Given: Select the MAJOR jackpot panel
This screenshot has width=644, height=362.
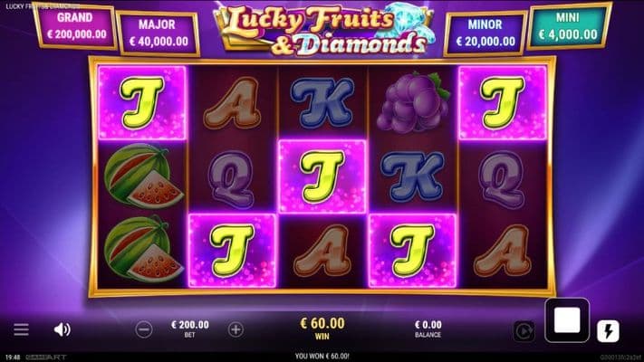Looking at the screenshot, I should click(x=159, y=33).
